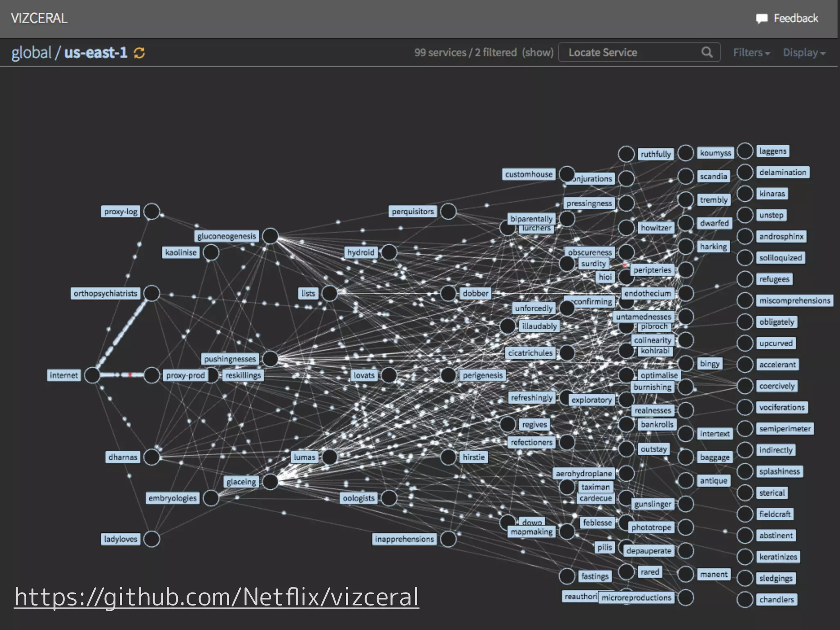This screenshot has width=840, height=630.
Task: Click the accelerant label
Action: coord(777,365)
